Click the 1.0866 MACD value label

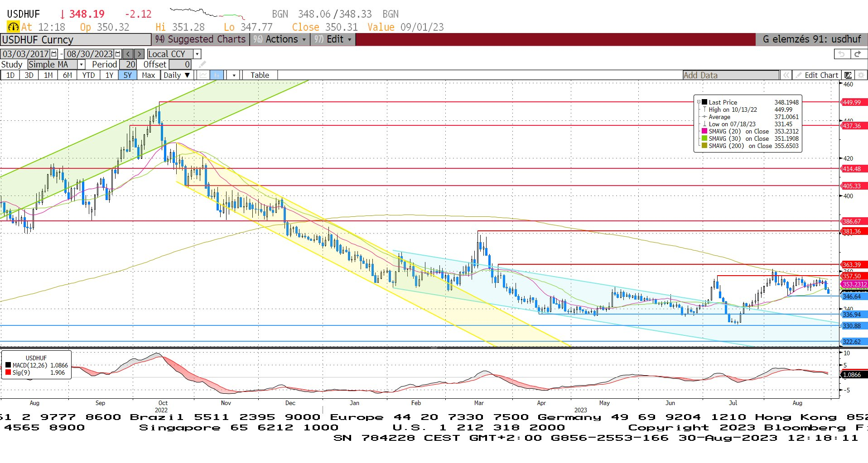853,375
